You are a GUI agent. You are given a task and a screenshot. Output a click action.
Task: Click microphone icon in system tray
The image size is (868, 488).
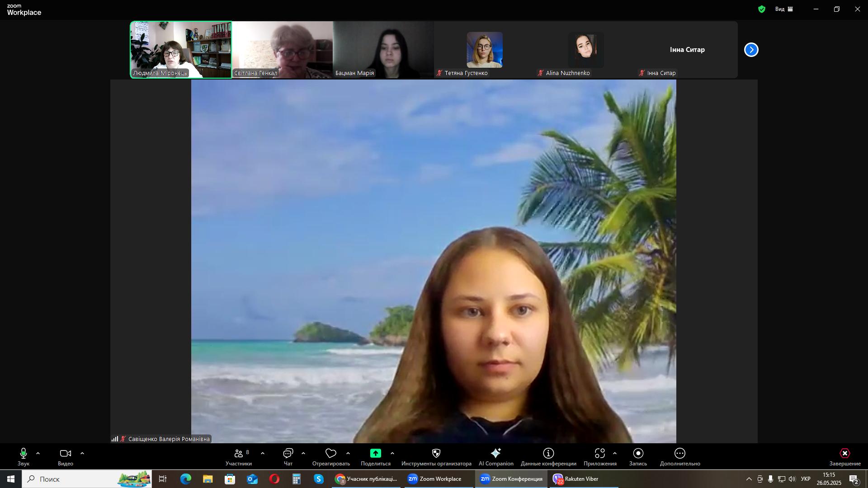pyautogui.click(x=771, y=479)
